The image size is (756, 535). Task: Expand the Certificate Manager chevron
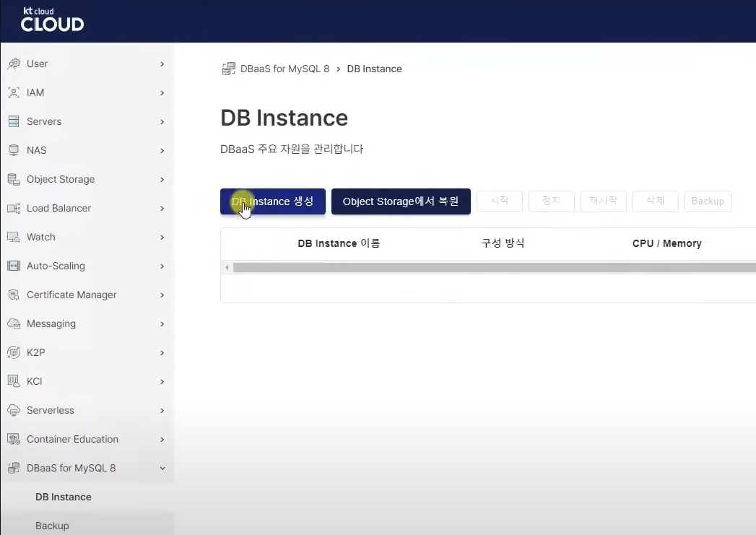click(x=162, y=295)
